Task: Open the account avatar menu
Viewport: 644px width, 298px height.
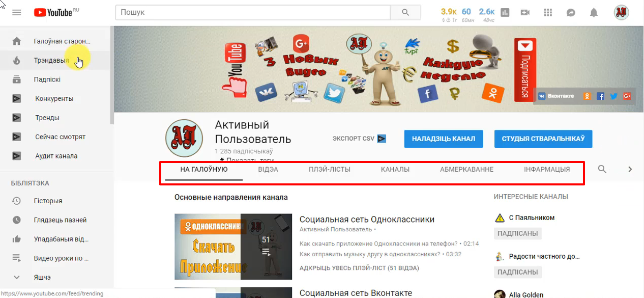Action: 621,13
